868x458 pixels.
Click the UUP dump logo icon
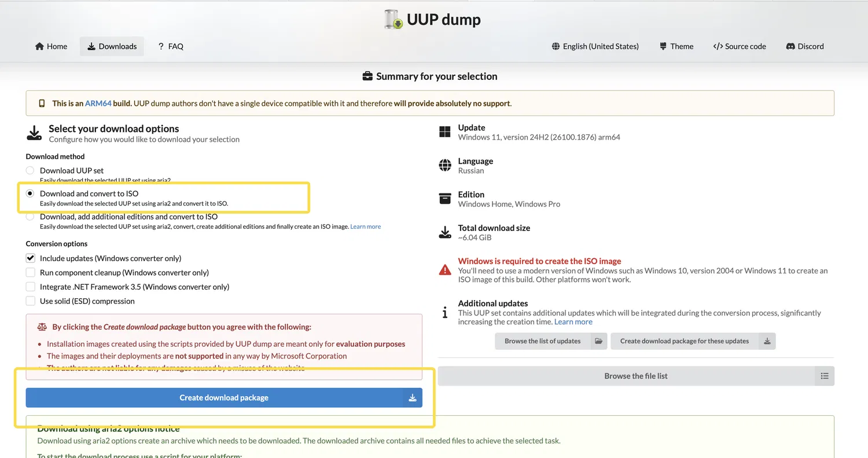point(393,20)
